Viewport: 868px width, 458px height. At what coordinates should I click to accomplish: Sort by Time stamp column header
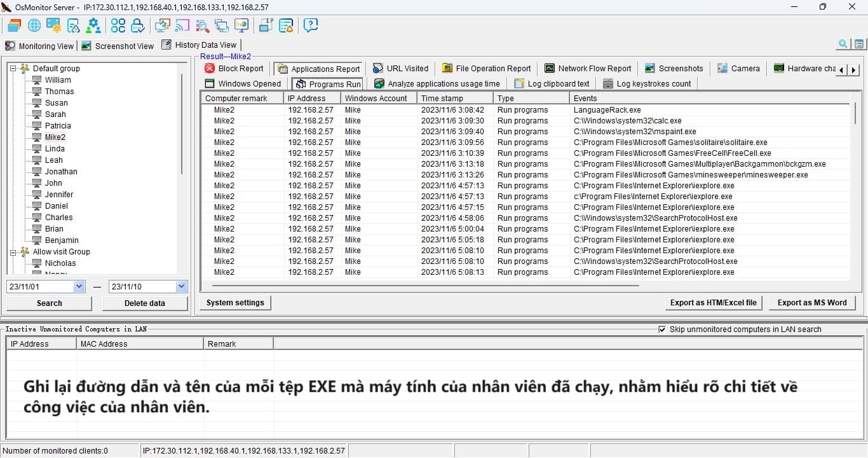pyautogui.click(x=455, y=99)
